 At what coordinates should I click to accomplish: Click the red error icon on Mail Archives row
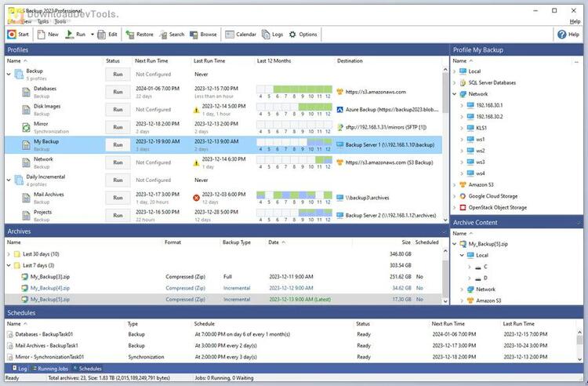click(196, 198)
